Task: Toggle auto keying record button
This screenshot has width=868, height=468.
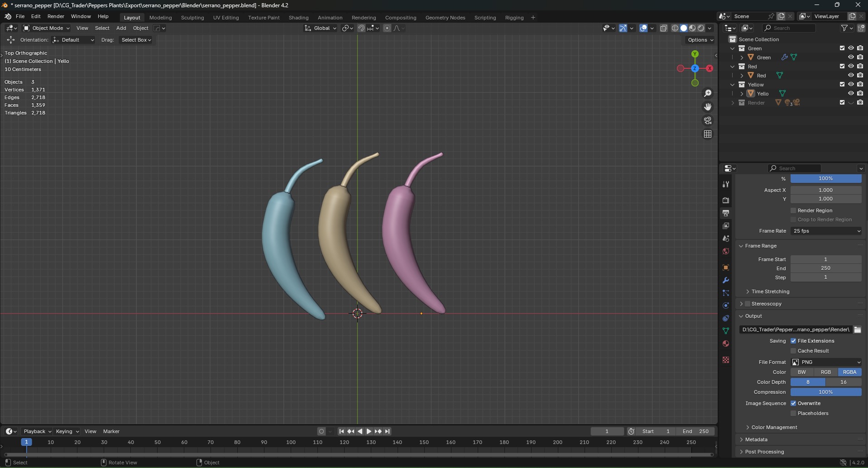Action: pos(321,431)
